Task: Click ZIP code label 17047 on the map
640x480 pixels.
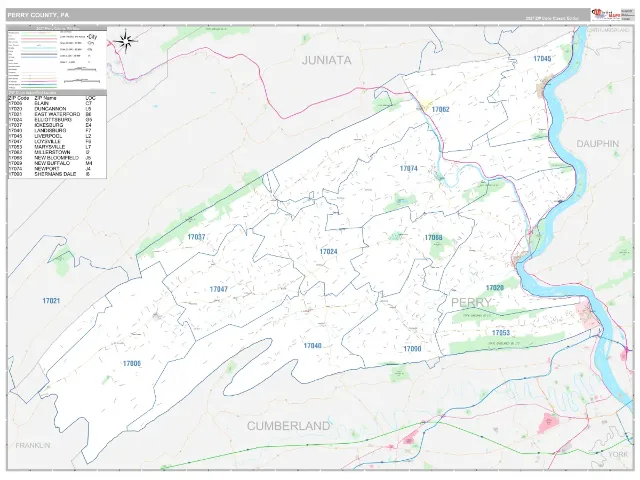Action: [219, 289]
